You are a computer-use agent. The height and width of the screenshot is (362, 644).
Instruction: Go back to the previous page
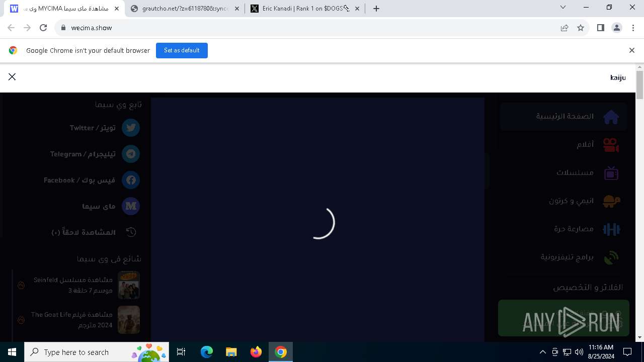[x=11, y=28]
